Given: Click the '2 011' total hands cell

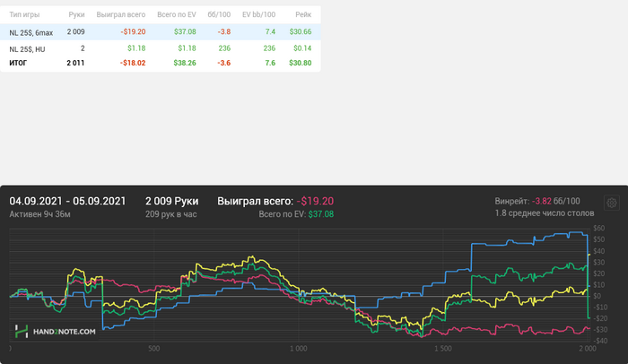Looking at the screenshot, I should (75, 63).
